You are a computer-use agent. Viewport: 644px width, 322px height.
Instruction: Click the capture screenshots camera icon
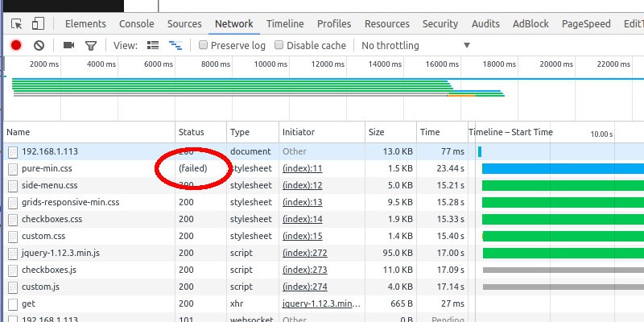68,46
